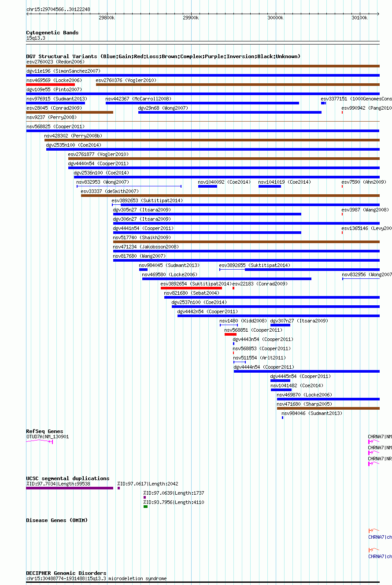Click nsv1480 (Kidd2008) label
Viewport: 392px width, 585px height.
tap(243, 321)
